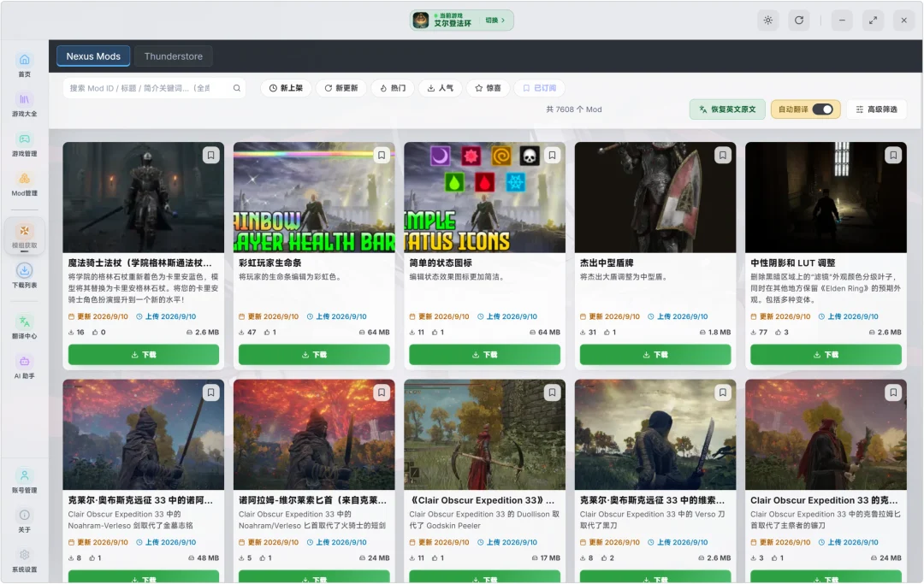Viewport: 924px width, 584px height.
Task: Open the 中性阴影和 LUT dark thumbnail
Action: coord(826,198)
